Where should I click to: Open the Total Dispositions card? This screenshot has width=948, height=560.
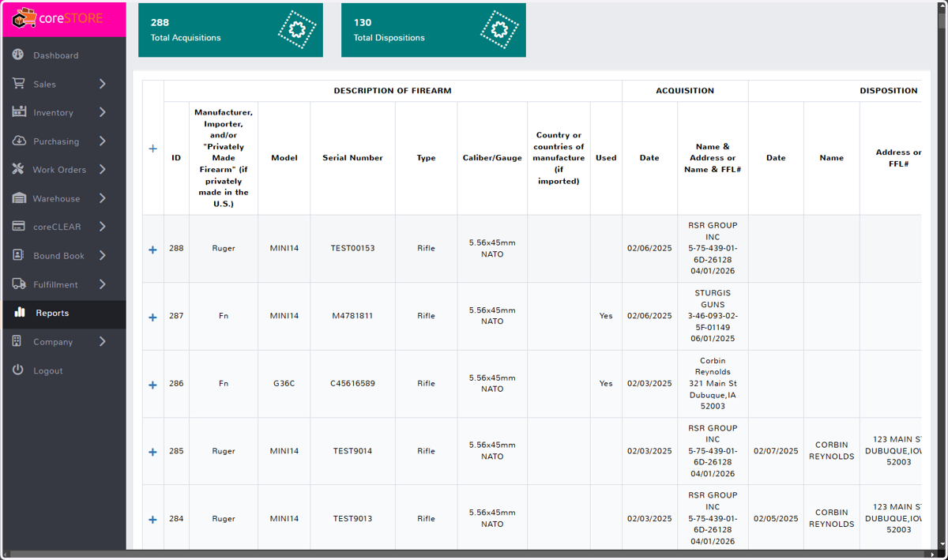434,30
